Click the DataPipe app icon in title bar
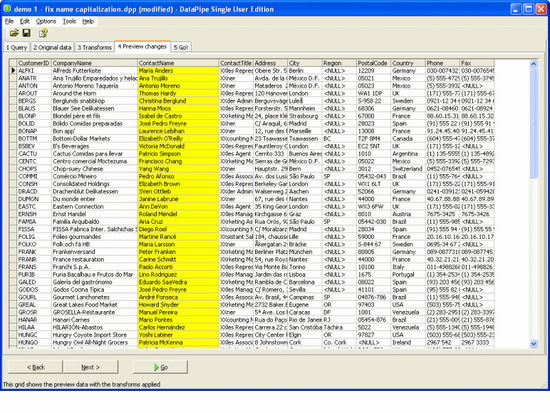The height and width of the screenshot is (413, 550). (x=7, y=9)
